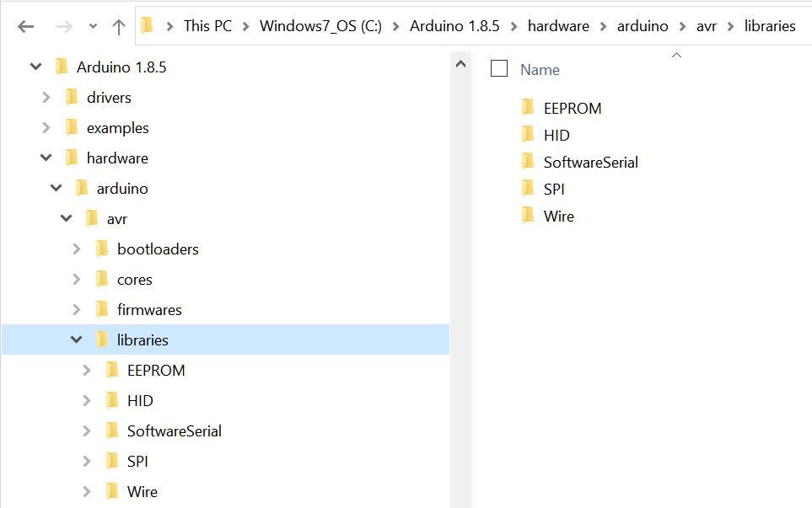Click the Up one level arrow
The height and width of the screenshot is (508, 812).
pyautogui.click(x=119, y=26)
